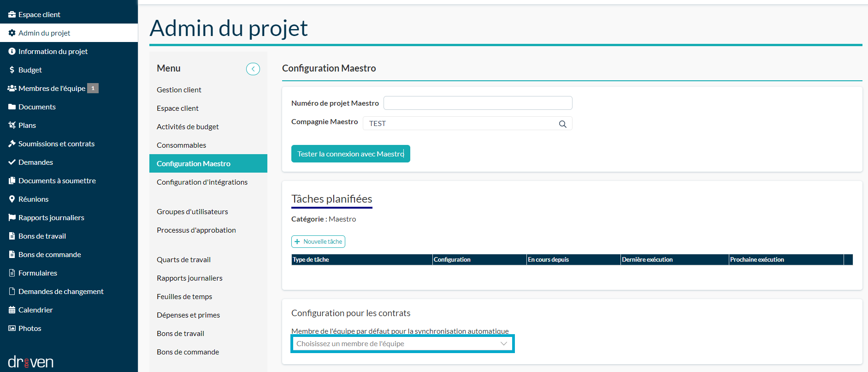Click the form icon beside Formulaires
The width and height of the screenshot is (868, 372).
tap(12, 273)
